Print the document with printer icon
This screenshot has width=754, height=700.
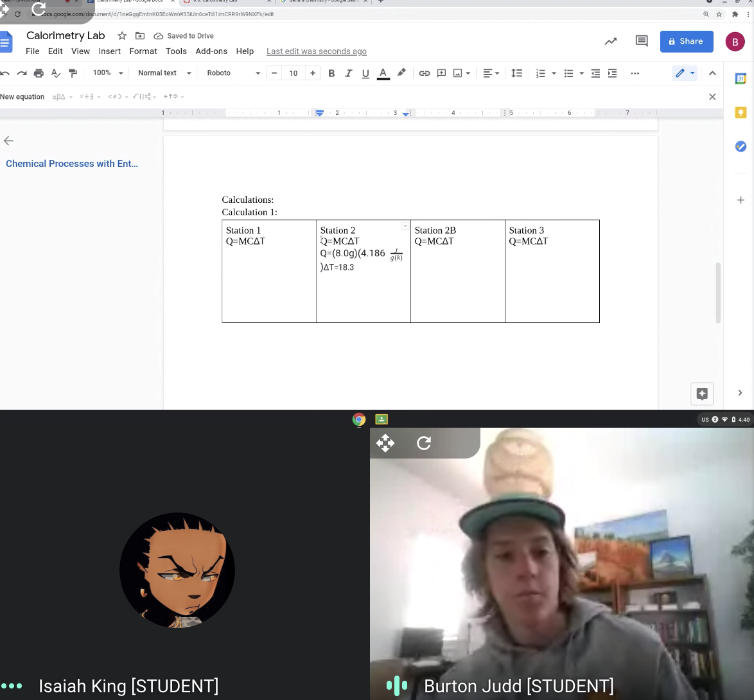[39, 73]
